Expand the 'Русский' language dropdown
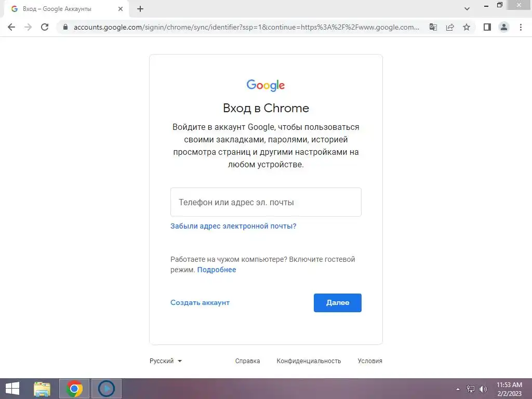Image resolution: width=532 pixels, height=399 pixels. 166,361
